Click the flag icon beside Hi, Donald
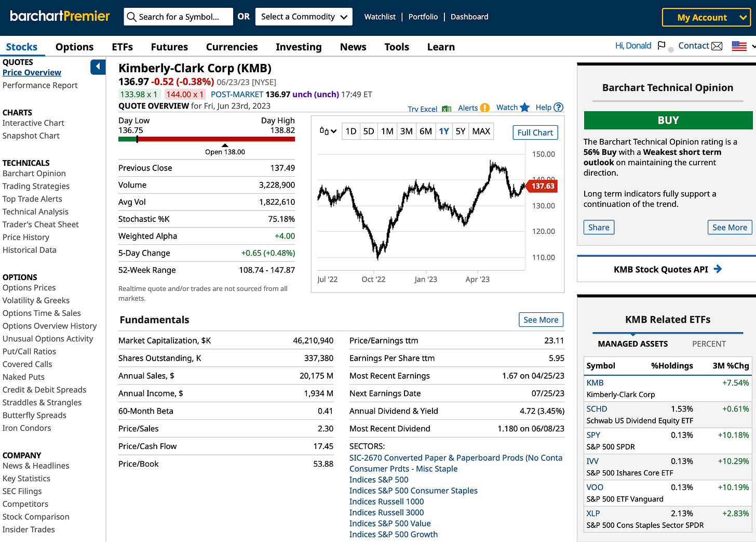This screenshot has width=756, height=542. [661, 46]
